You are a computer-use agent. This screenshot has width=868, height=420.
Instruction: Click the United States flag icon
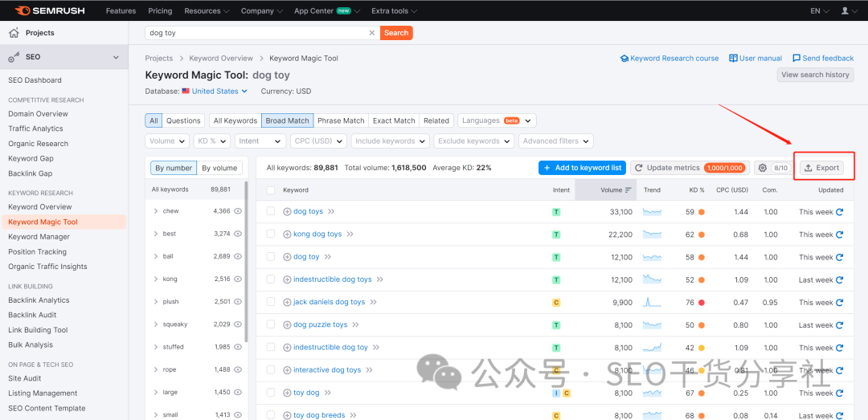[x=186, y=92]
